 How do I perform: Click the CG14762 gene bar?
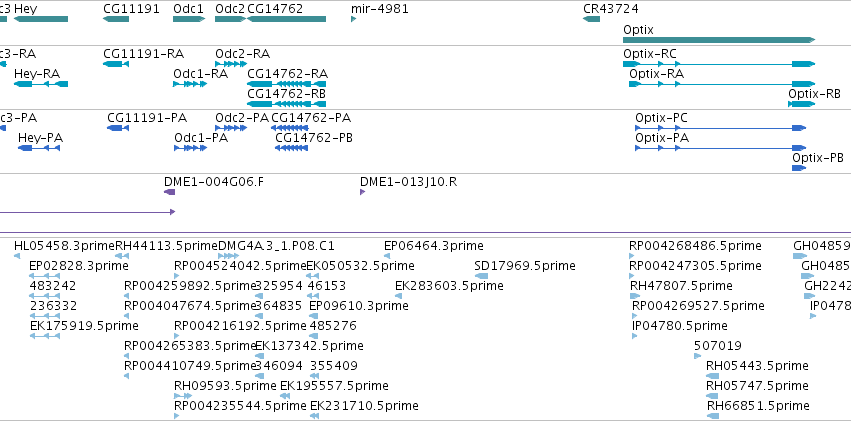click(287, 19)
